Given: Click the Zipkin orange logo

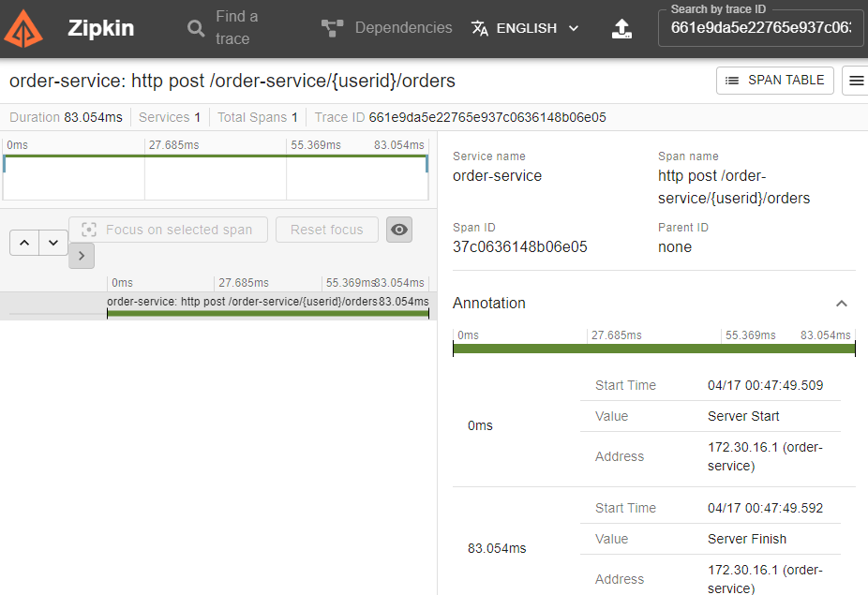Looking at the screenshot, I should click(23, 28).
